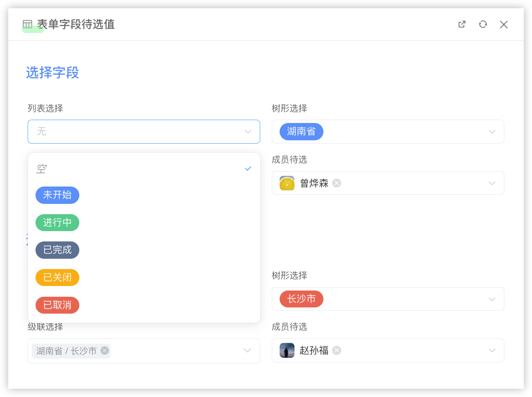Remove 赵孙福 with the clear icon
Screen dimensions: 532x397
point(337,350)
